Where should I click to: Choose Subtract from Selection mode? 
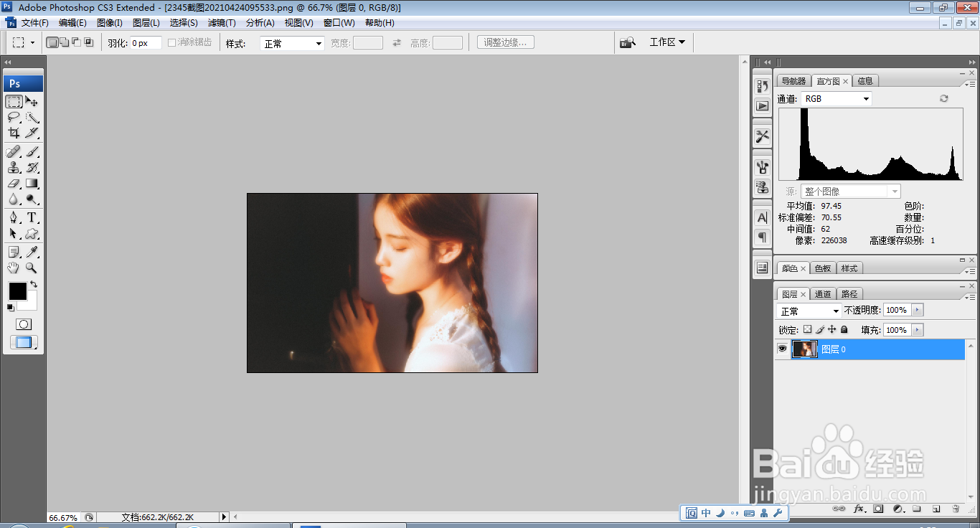pos(76,42)
